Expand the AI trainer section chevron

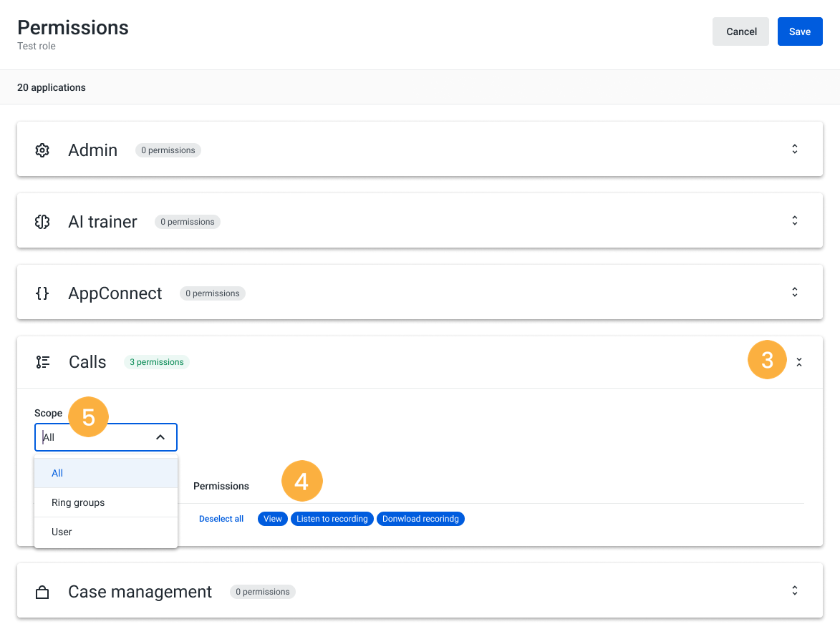(x=794, y=221)
